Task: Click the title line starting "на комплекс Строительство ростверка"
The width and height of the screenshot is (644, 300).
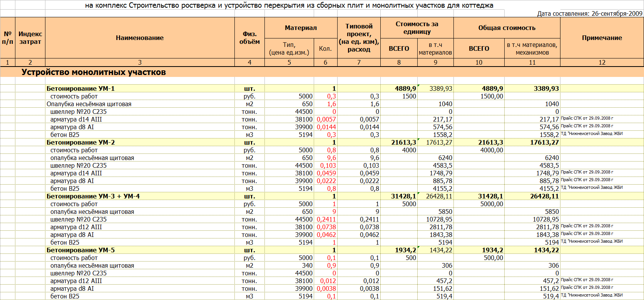Action: pyautogui.click(x=289, y=5)
